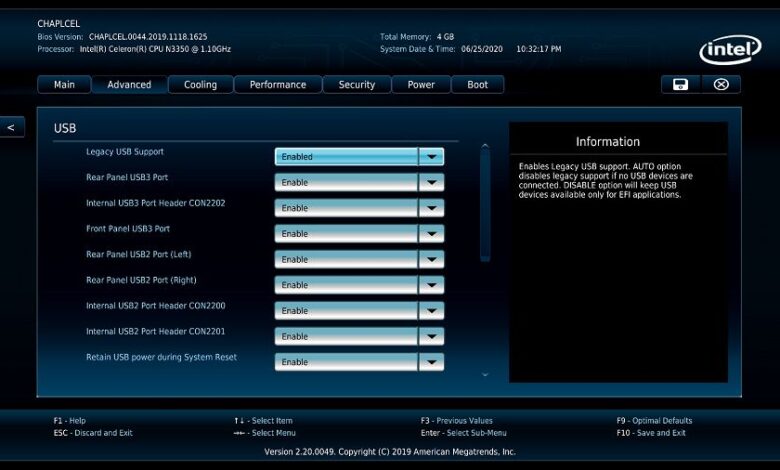Click 'F3 - Previous Values' hint
Screen dimensions: 780x470
click(x=457, y=421)
